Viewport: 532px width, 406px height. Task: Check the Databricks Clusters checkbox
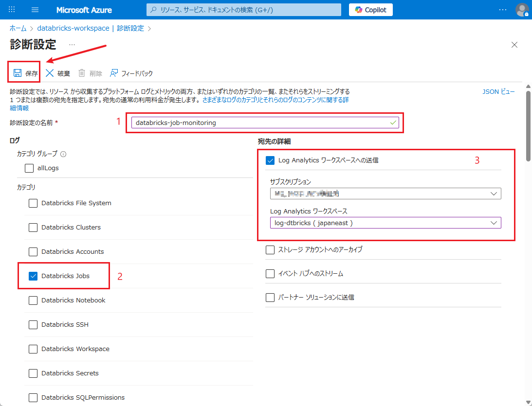33,228
